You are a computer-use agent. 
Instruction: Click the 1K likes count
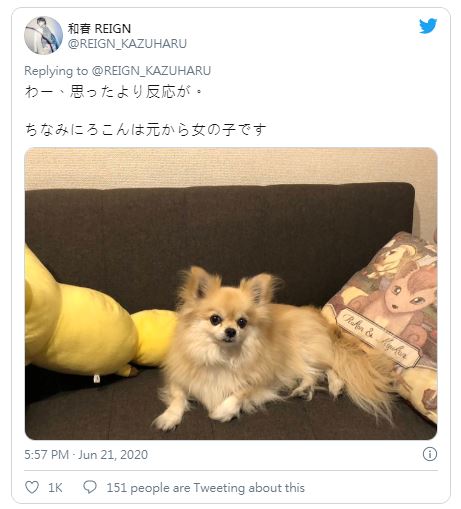(x=55, y=488)
